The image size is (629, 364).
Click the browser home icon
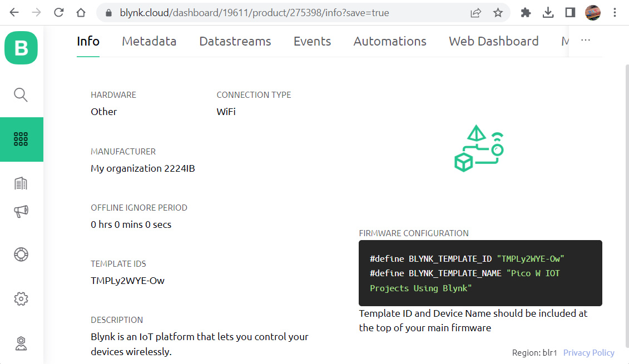coord(81,12)
